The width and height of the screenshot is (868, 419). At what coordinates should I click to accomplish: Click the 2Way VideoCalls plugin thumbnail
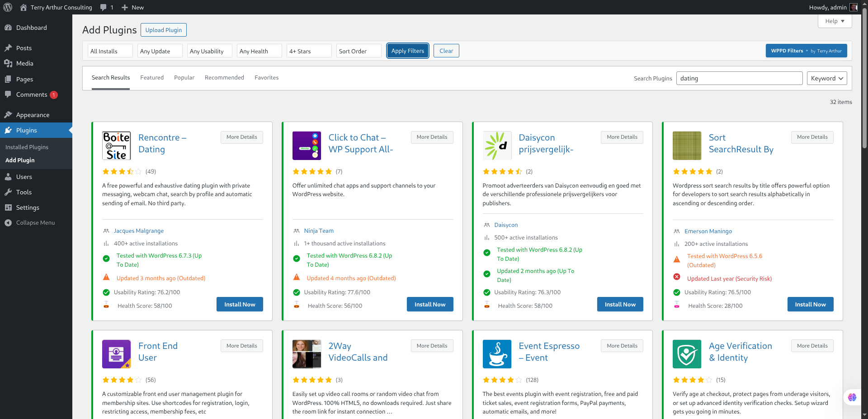tap(307, 354)
